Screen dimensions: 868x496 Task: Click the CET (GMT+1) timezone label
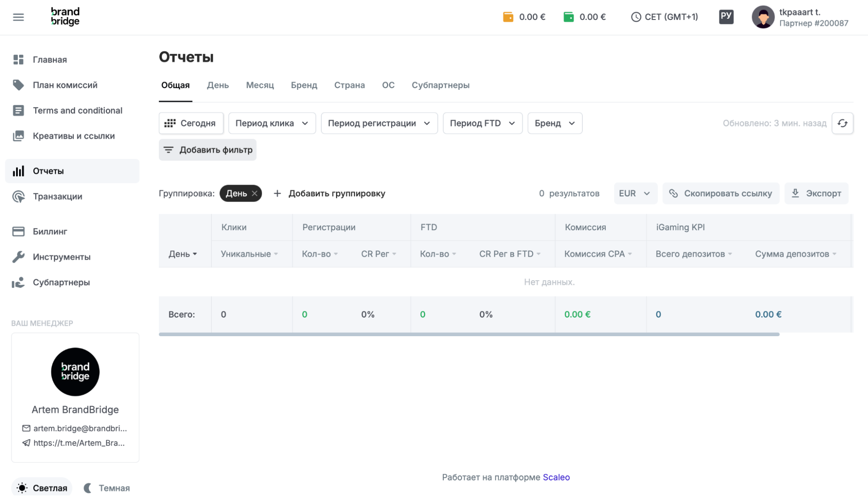pyautogui.click(x=671, y=17)
